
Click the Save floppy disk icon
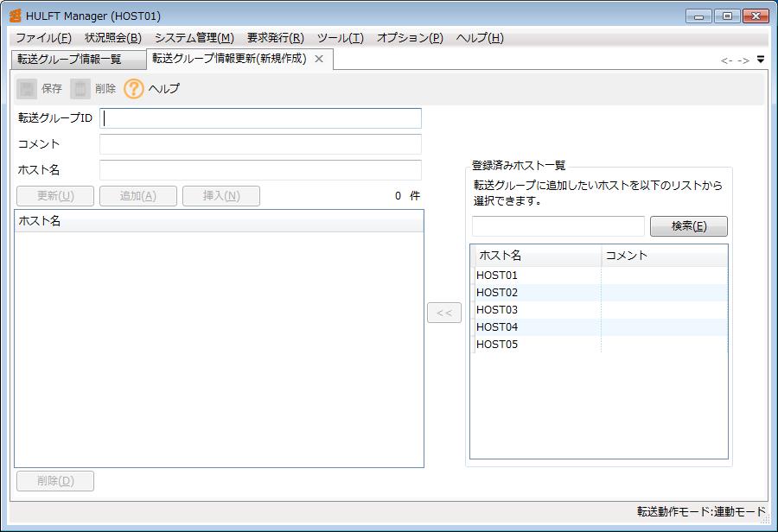[x=28, y=89]
